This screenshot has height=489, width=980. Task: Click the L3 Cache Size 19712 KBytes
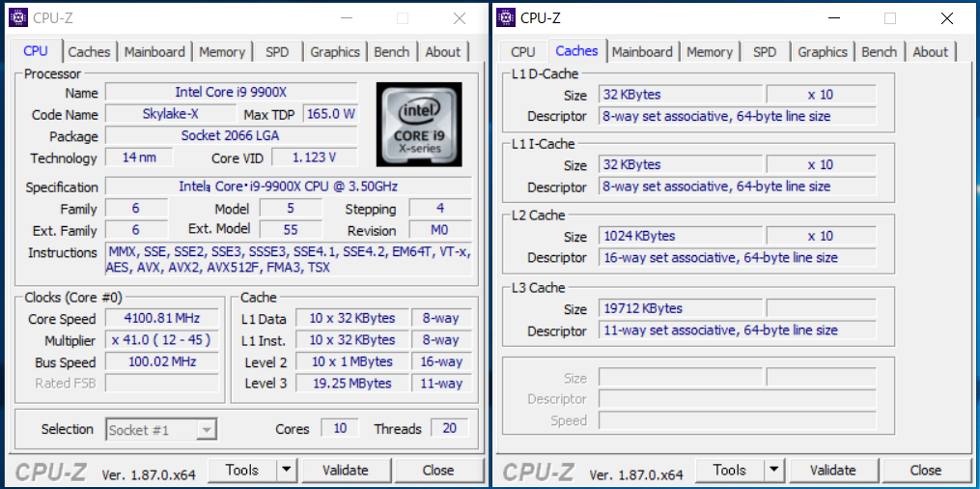pyautogui.click(x=681, y=308)
